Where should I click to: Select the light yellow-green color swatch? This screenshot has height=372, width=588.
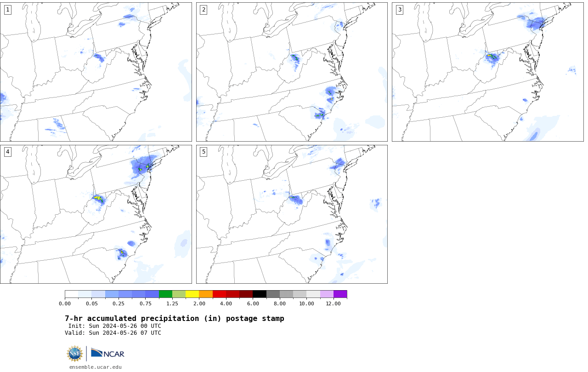tap(179, 294)
